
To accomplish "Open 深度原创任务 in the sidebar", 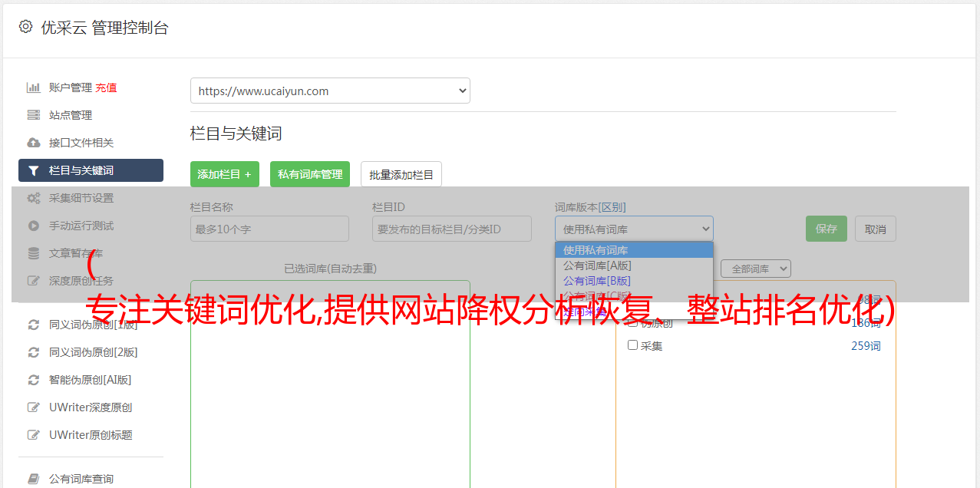I will click(81, 281).
